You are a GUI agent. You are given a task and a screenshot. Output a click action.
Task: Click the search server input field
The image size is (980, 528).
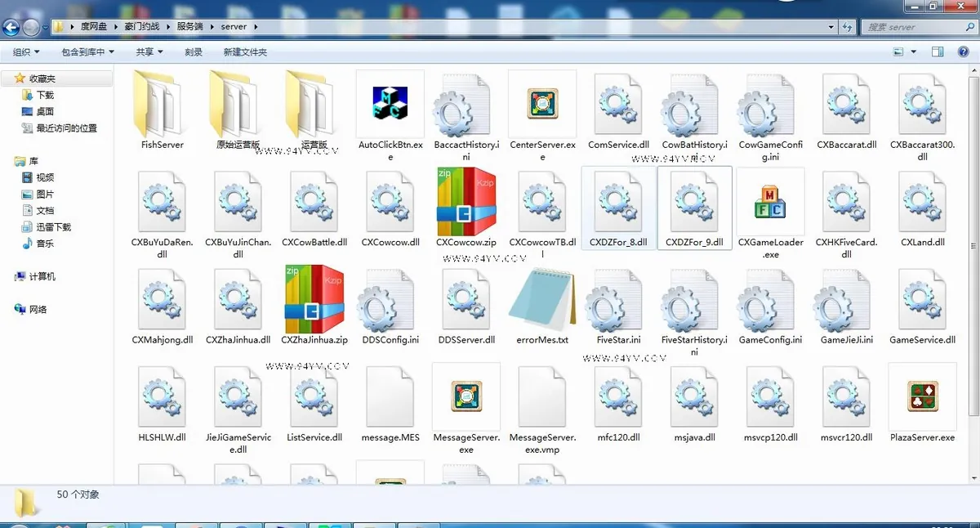coord(918,27)
